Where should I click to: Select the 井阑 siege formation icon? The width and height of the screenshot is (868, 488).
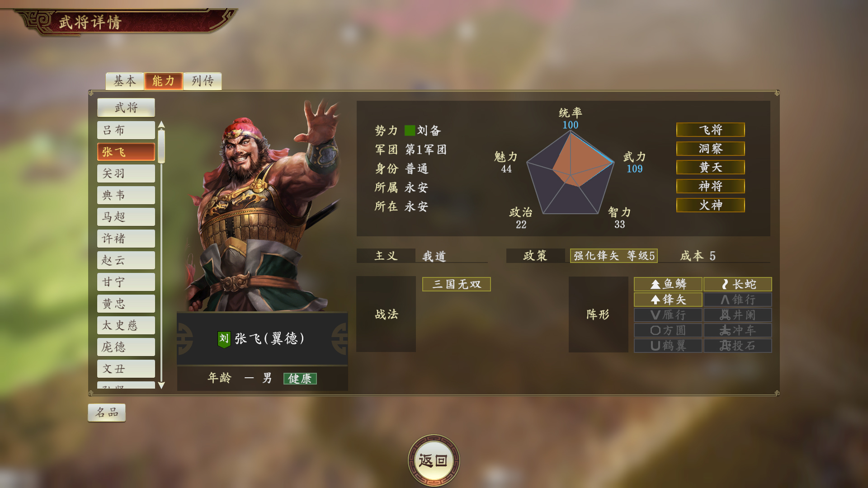[737, 315]
